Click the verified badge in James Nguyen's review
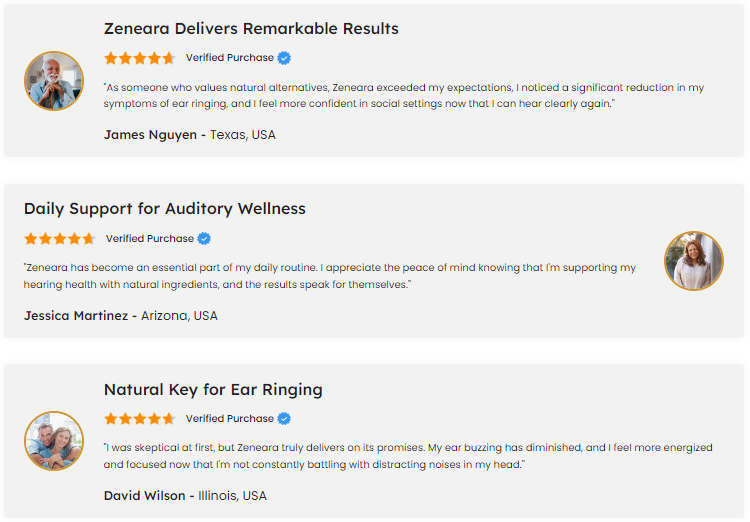 284,58
